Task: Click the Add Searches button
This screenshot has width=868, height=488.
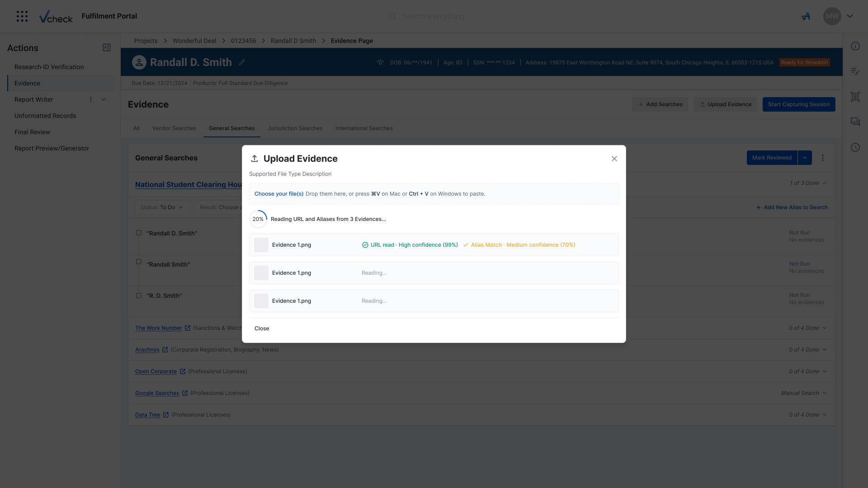Action: (660, 104)
